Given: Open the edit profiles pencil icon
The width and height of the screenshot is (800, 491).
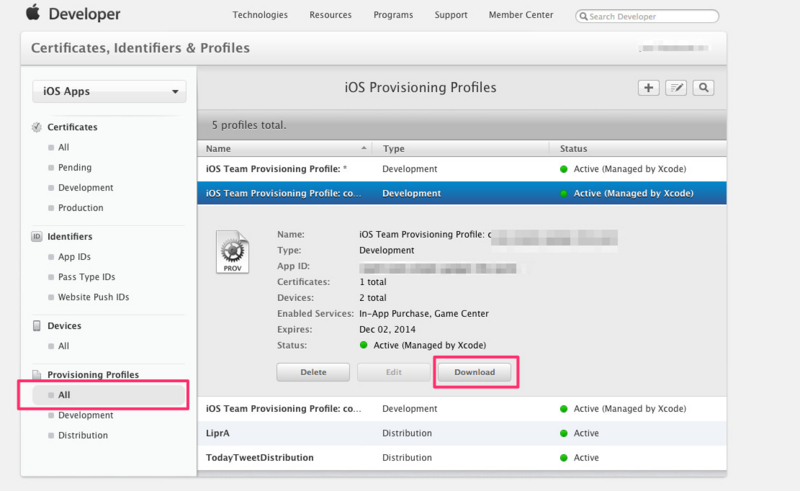Looking at the screenshot, I should coord(676,88).
